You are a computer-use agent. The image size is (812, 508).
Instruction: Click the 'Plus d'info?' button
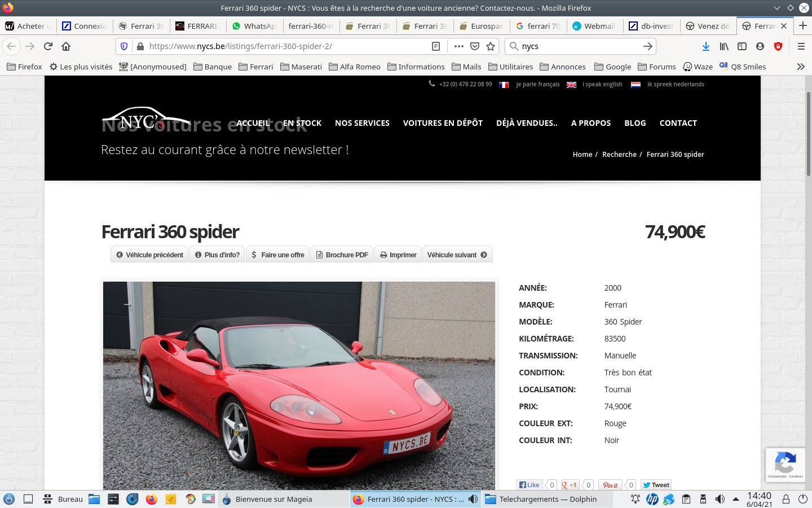pos(217,255)
